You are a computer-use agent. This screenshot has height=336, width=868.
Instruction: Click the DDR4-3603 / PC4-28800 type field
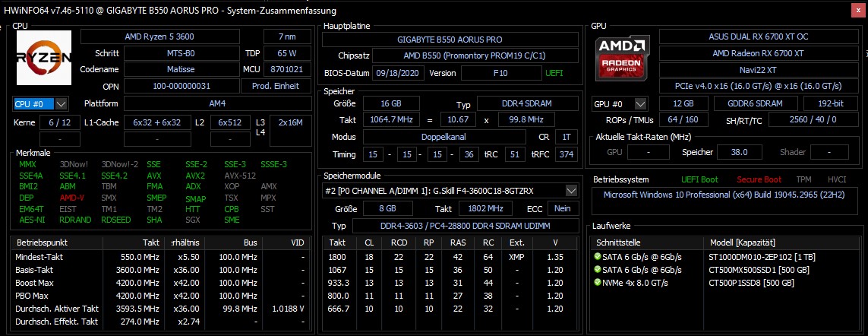click(465, 227)
